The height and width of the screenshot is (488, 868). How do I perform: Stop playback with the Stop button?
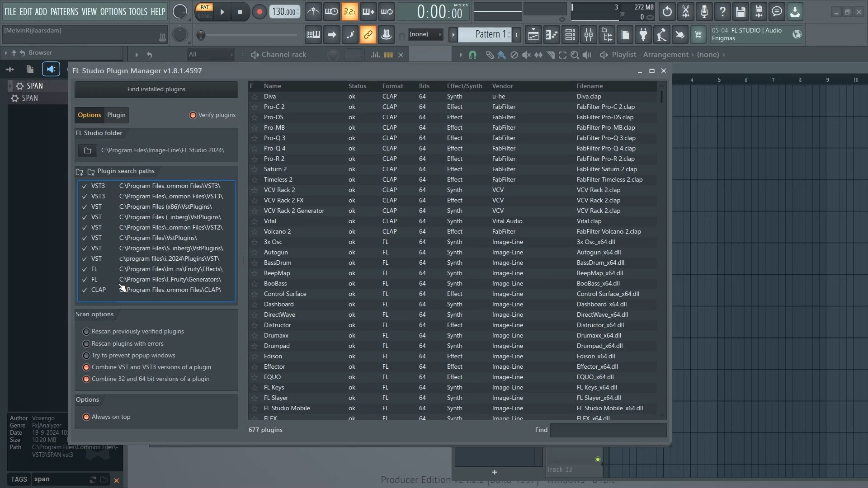tap(240, 12)
